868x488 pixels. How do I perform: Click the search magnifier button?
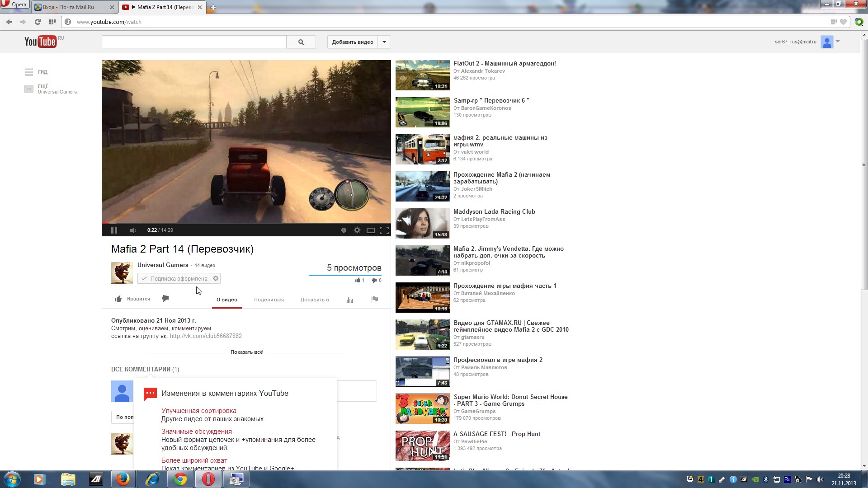301,42
